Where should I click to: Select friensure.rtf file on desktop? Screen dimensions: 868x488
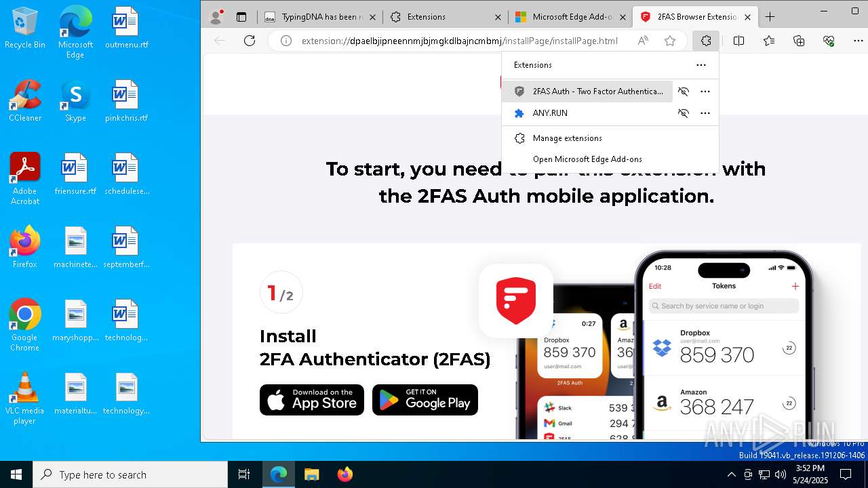75,174
